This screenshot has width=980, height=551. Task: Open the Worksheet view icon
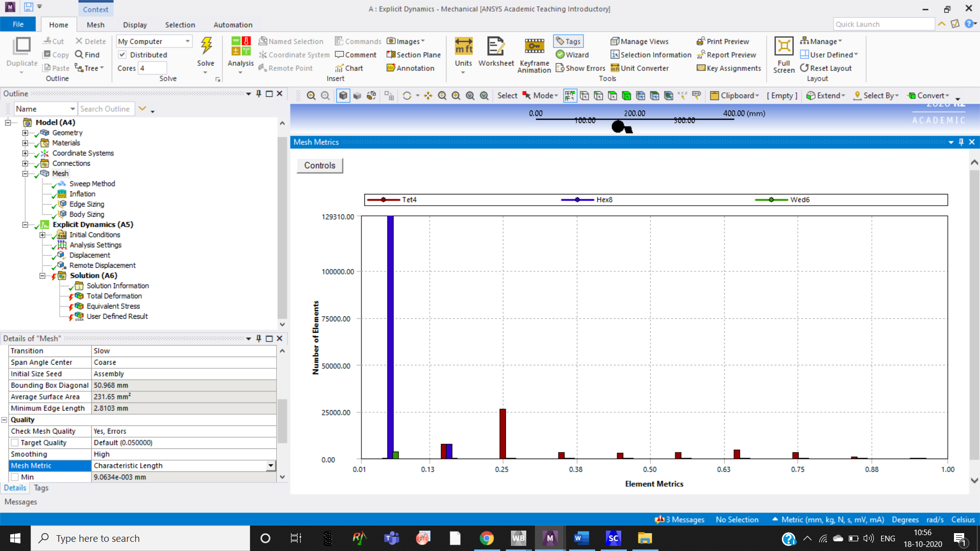click(496, 47)
